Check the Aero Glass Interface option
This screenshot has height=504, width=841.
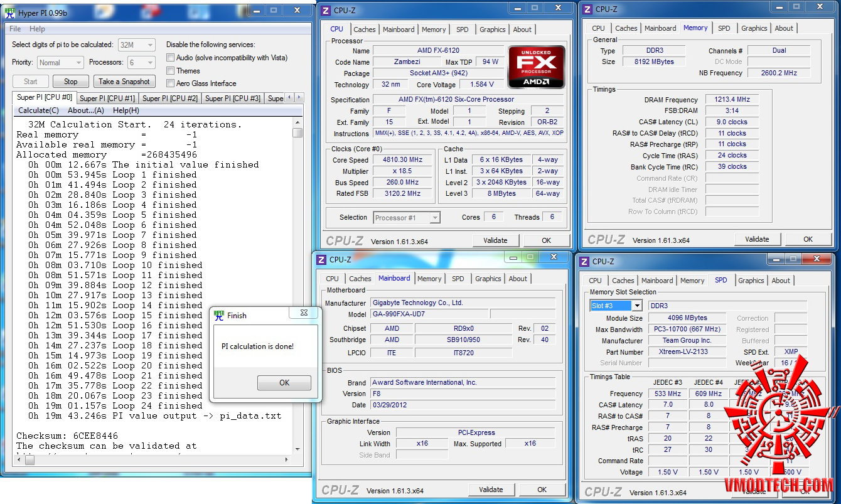[x=171, y=83]
